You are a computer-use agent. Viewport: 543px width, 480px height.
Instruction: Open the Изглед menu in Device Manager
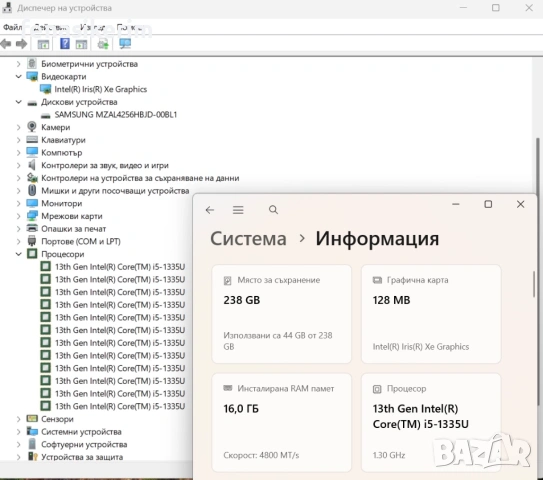coord(92,27)
